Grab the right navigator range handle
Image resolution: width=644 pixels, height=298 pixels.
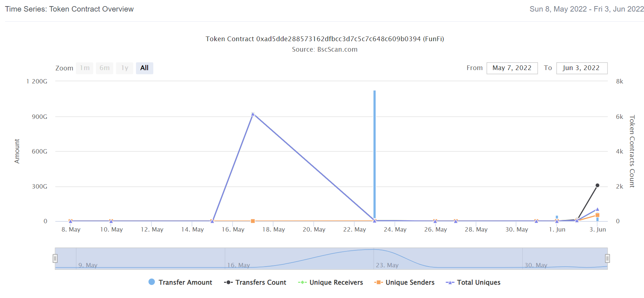608,258
